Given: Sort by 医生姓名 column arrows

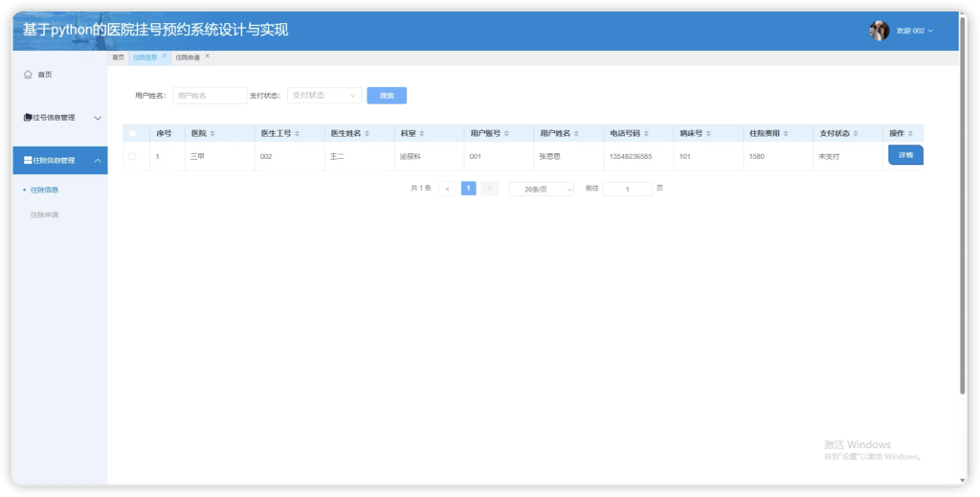Looking at the screenshot, I should (x=367, y=134).
